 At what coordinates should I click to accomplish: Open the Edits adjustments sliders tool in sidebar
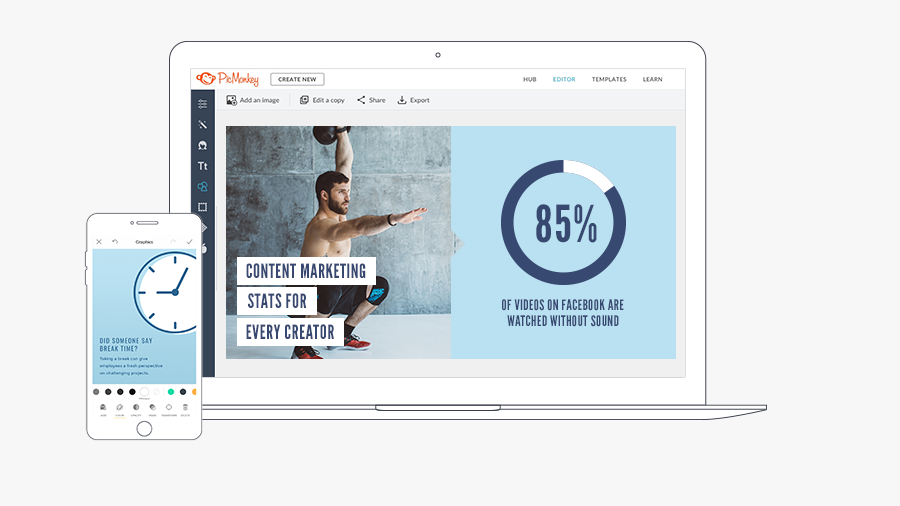click(x=203, y=104)
